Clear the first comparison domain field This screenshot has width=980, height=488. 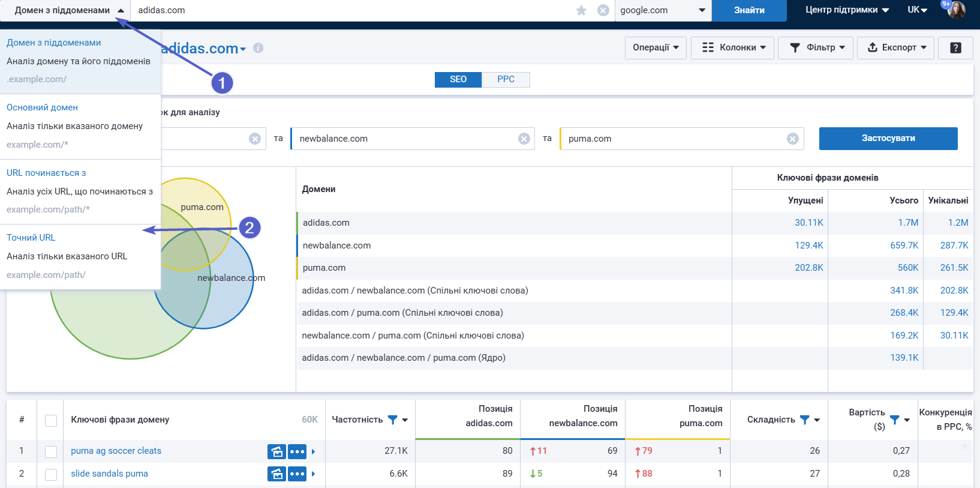pyautogui.click(x=255, y=139)
